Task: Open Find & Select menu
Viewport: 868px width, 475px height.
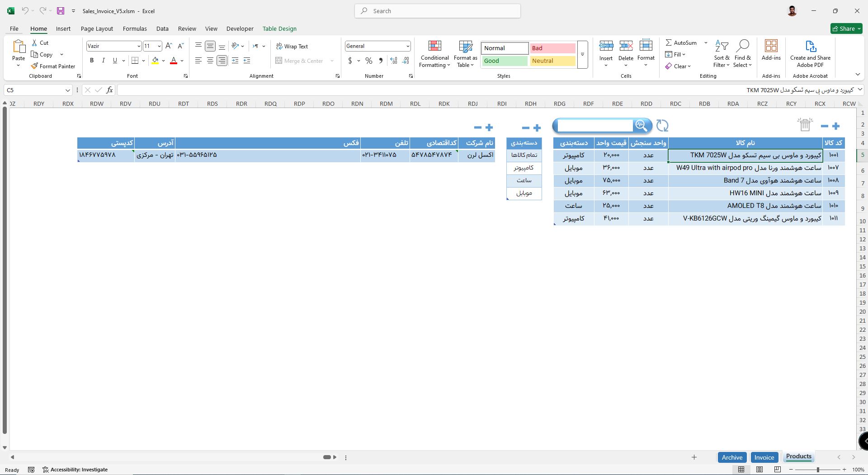Action: coord(742,54)
